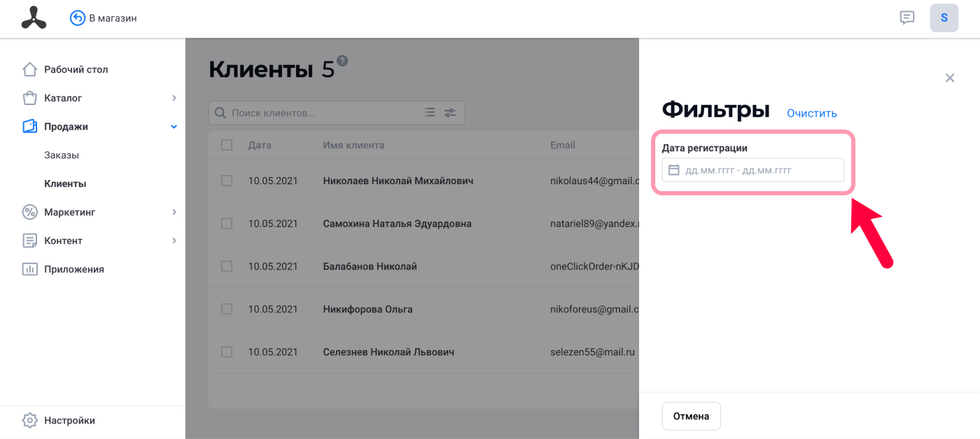Open the chat messages icon
The image size is (980, 439).
pyautogui.click(x=907, y=18)
